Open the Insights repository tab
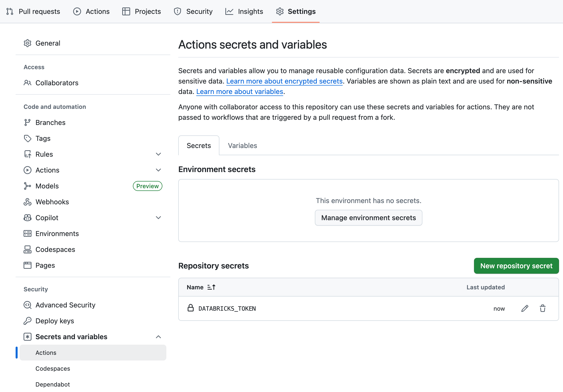 point(244,11)
